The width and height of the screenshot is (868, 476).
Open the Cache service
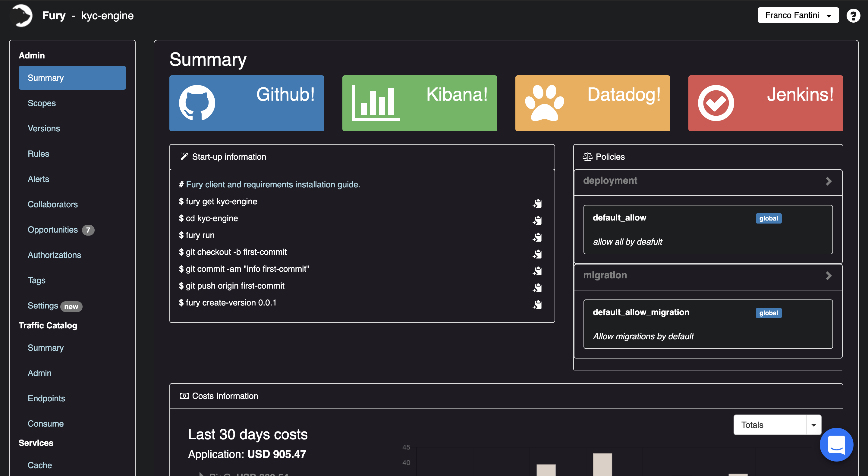(40, 465)
